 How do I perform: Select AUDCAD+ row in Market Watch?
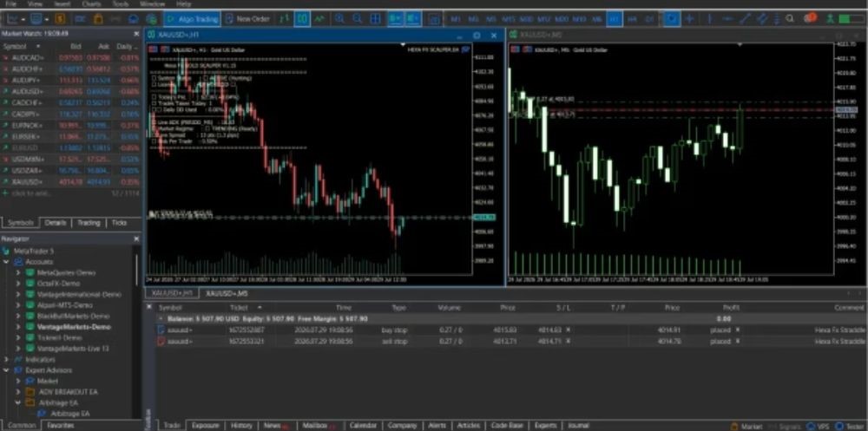(71, 57)
